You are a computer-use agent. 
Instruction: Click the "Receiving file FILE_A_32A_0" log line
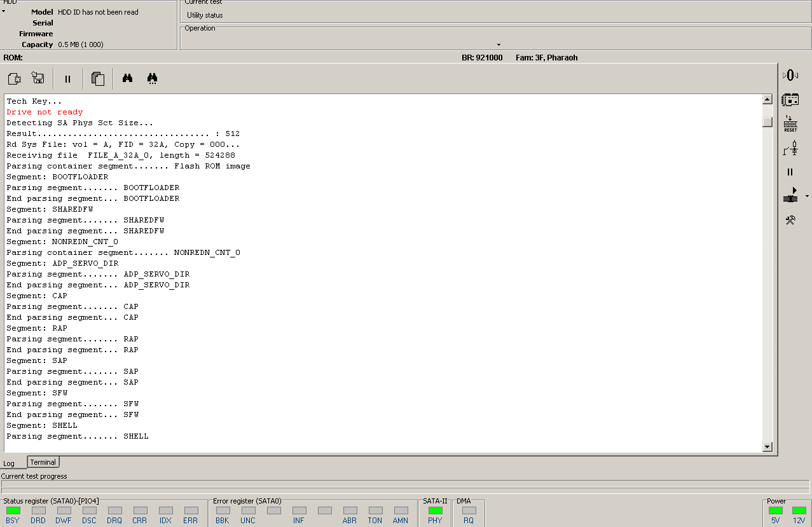tap(121, 155)
